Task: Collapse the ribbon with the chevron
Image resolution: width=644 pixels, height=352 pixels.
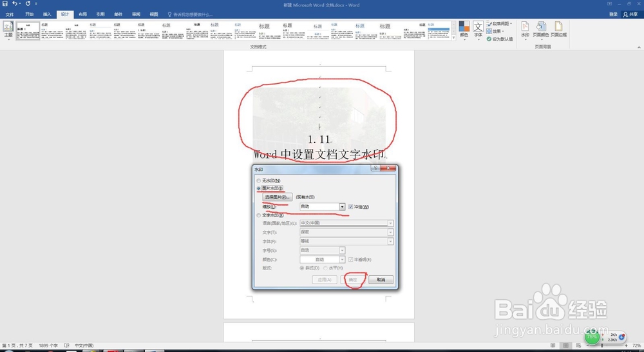Action: pyautogui.click(x=639, y=47)
